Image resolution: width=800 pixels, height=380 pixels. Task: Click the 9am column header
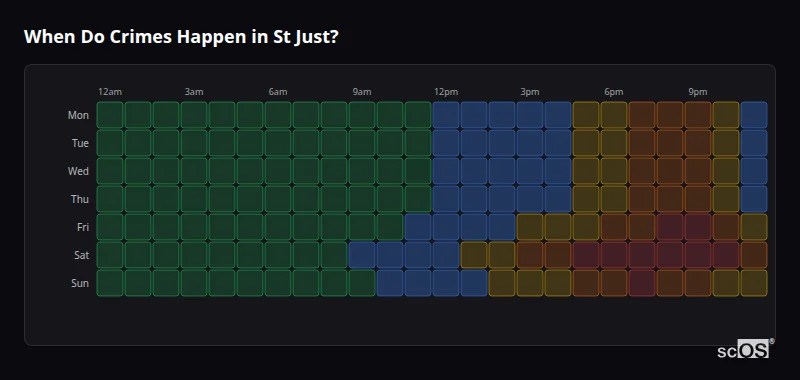coord(362,92)
